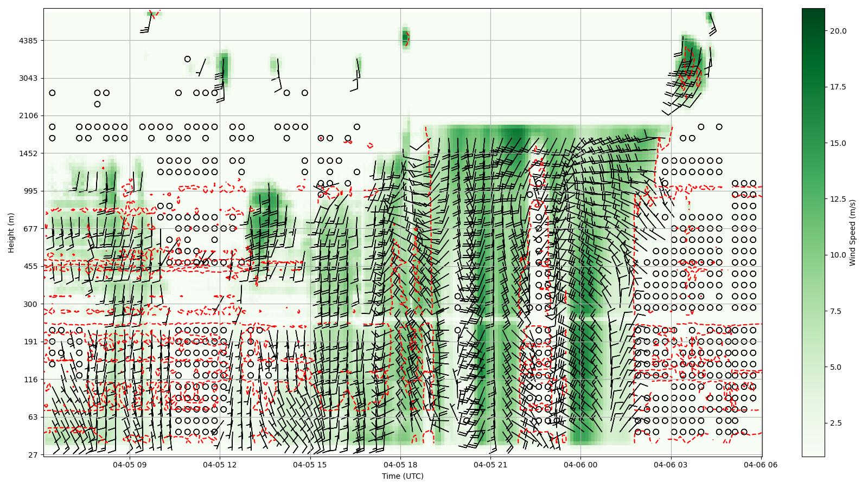The height and width of the screenshot is (488, 868).
Task: Click the 'Time (UTC)' x-axis label
Action: 403,476
